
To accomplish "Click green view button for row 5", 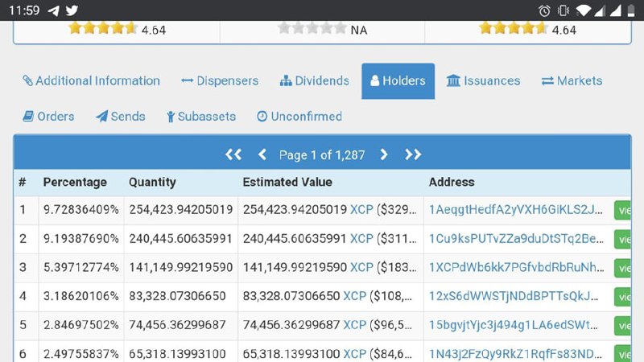I will tap(622, 326).
